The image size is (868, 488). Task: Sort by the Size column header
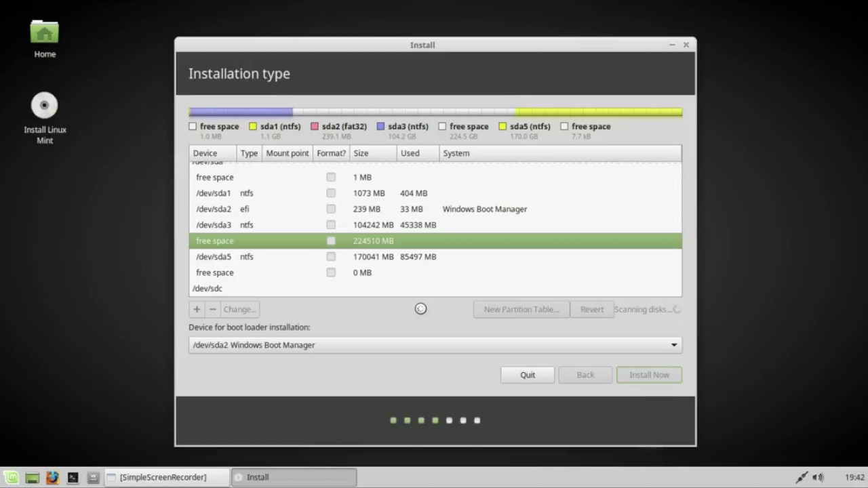[373, 153]
